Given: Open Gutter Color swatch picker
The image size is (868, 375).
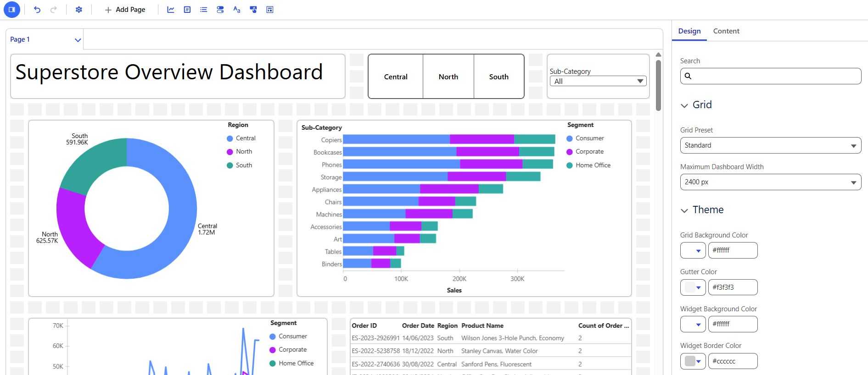Looking at the screenshot, I should tap(693, 287).
